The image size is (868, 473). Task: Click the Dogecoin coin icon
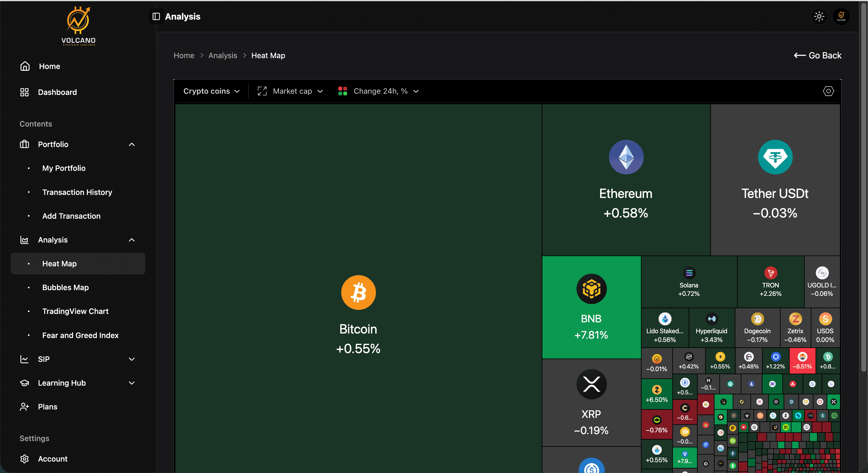pyautogui.click(x=757, y=319)
